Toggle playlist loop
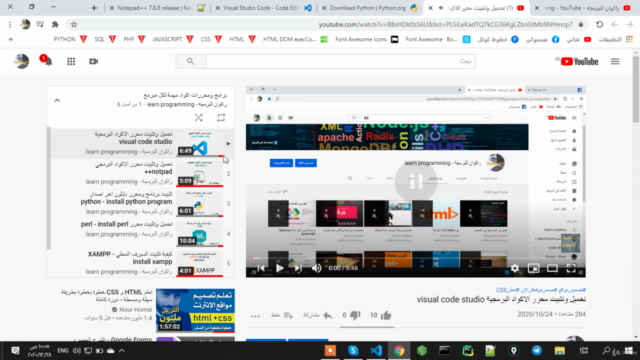Viewport: 640px width, 360px height. (221, 118)
